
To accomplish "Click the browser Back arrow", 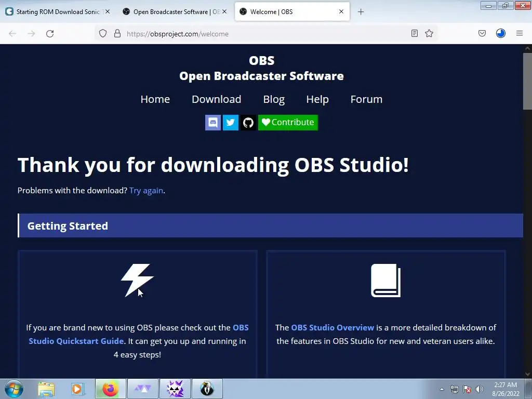I will click(x=12, y=34).
